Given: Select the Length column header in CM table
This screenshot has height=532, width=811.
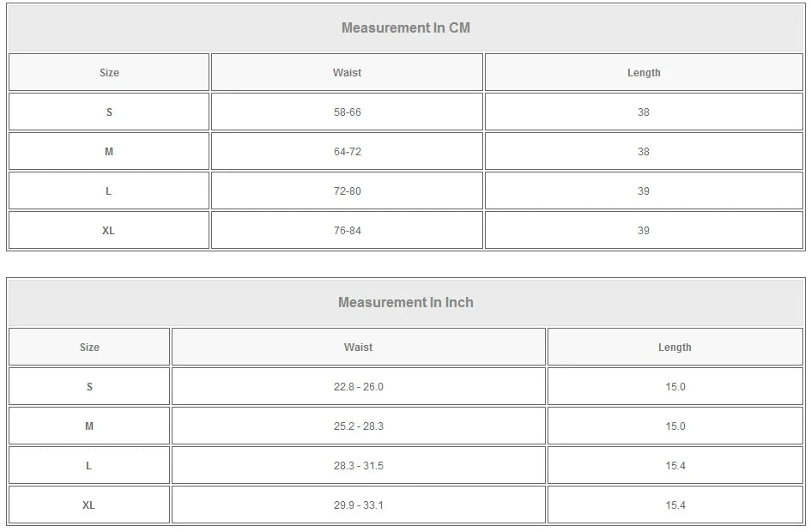Looking at the screenshot, I should point(644,73).
